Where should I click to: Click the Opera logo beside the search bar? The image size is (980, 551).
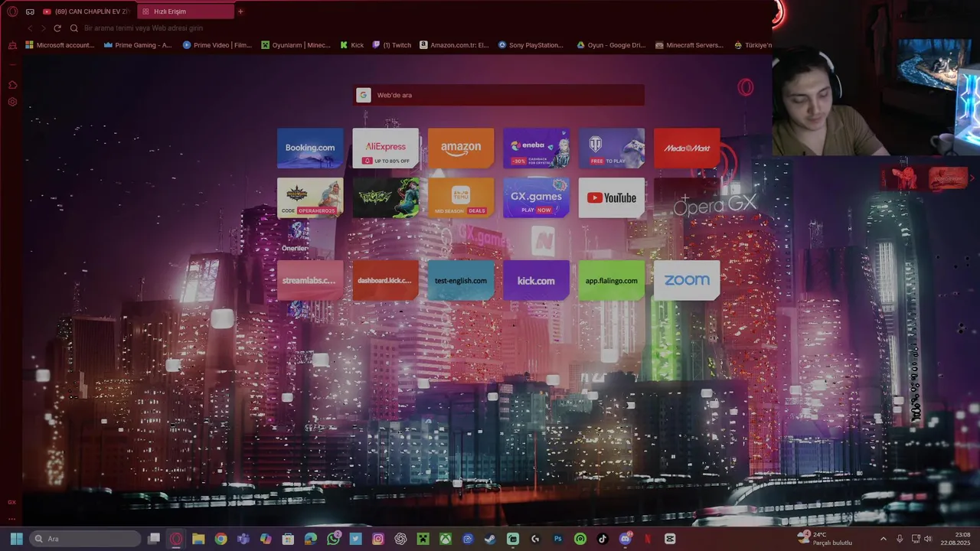[745, 87]
